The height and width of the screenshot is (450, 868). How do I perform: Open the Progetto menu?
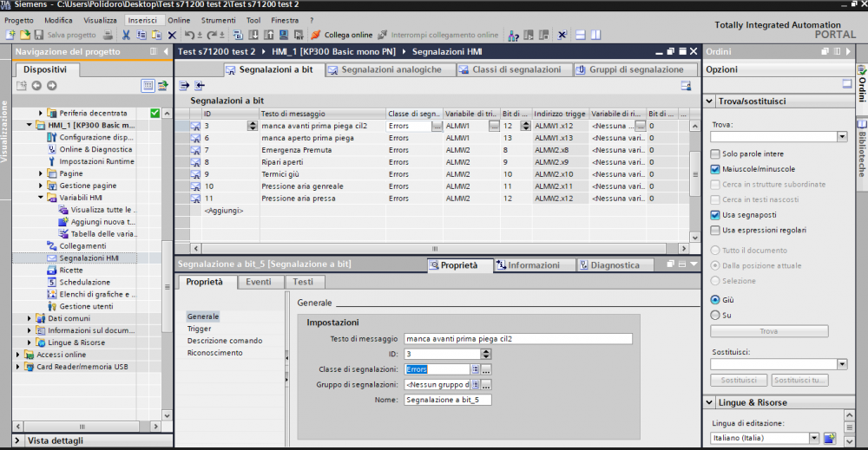[x=19, y=20]
